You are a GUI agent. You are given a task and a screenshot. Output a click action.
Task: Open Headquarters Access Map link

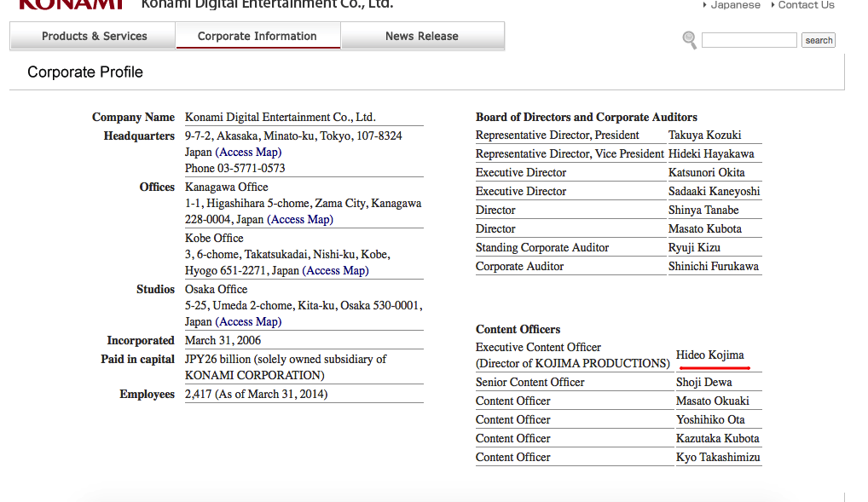248,153
